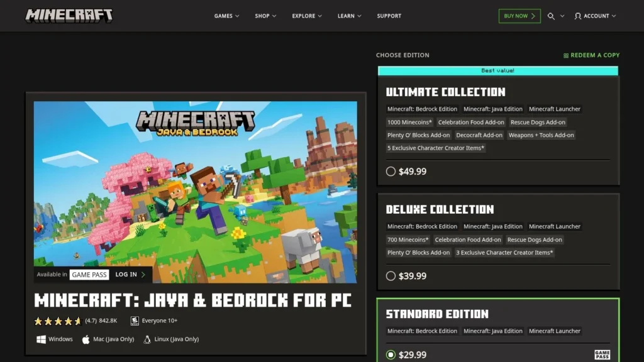
Task: Click Standard Edition's Minecraft Launcher tag
Action: (x=555, y=331)
